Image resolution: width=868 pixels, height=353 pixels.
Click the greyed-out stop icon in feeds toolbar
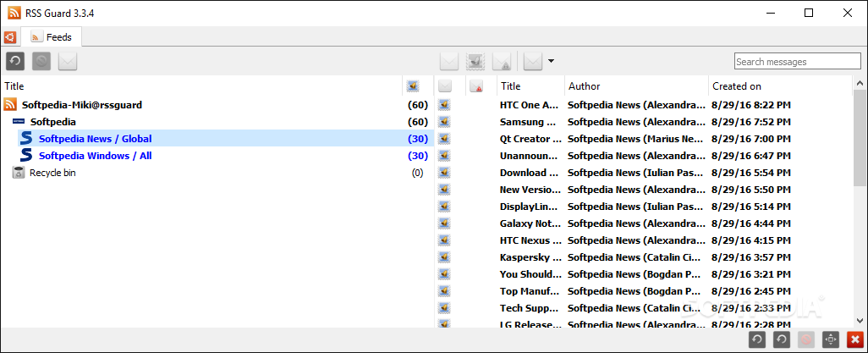point(41,61)
